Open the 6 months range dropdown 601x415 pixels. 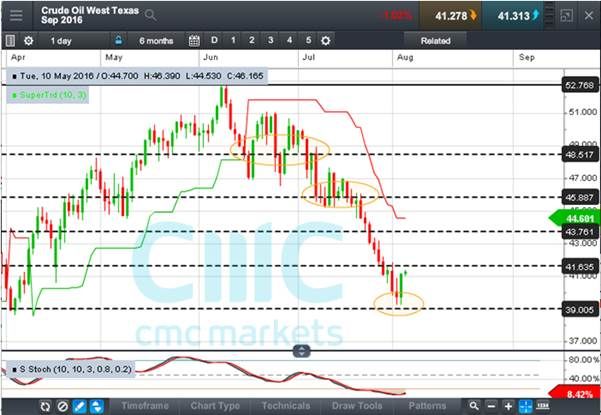(x=156, y=41)
